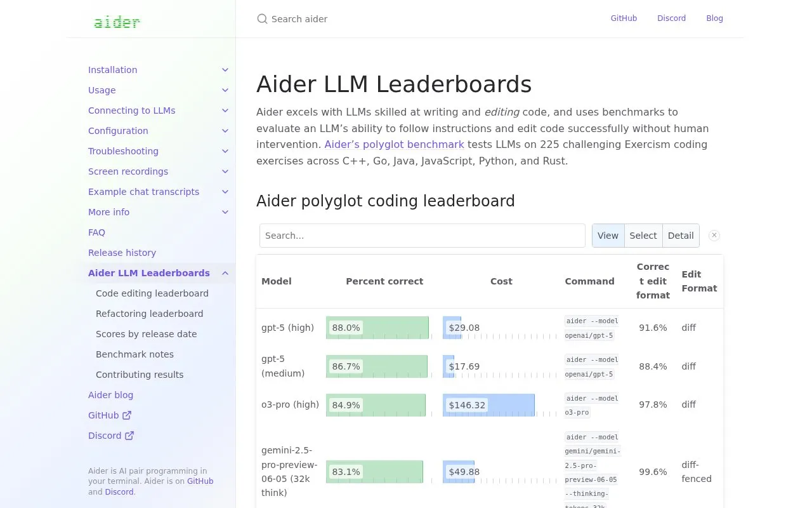Click the gpt-5 (high) model name
812x508 pixels.
288,328
